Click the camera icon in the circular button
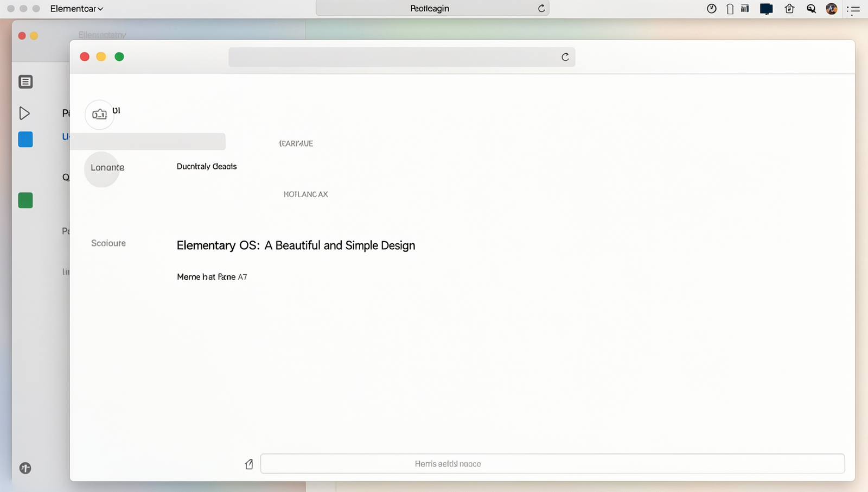The image size is (868, 492). click(99, 115)
